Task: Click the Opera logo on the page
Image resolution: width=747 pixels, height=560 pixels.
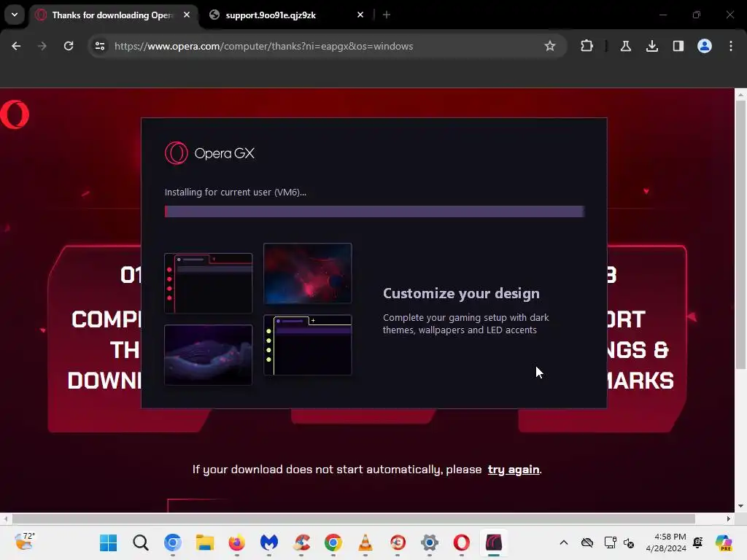Action: pyautogui.click(x=15, y=114)
